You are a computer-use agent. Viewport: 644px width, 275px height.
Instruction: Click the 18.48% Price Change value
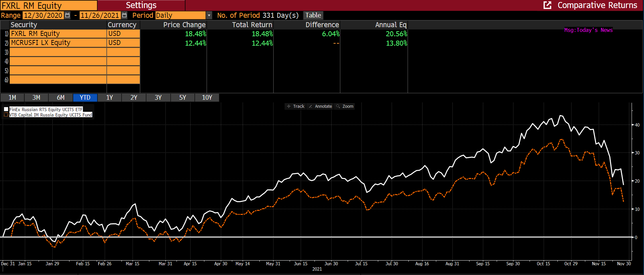pos(196,34)
